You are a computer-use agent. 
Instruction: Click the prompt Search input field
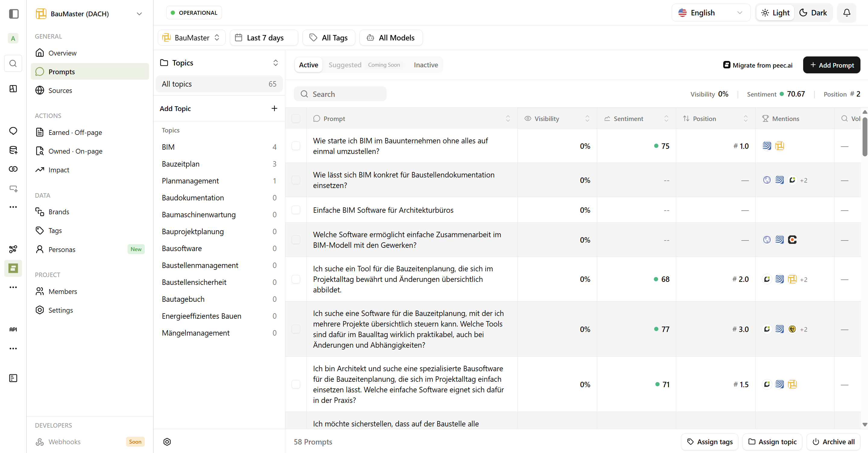pyautogui.click(x=340, y=94)
